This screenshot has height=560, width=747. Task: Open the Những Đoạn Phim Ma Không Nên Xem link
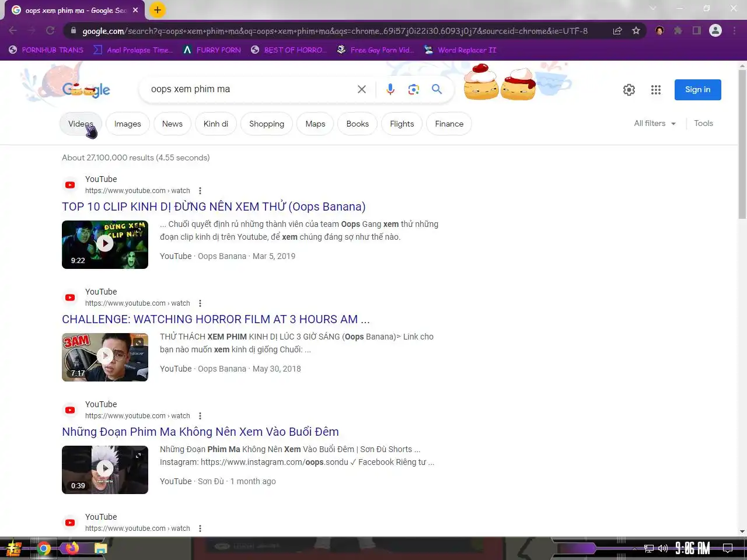coord(200,432)
